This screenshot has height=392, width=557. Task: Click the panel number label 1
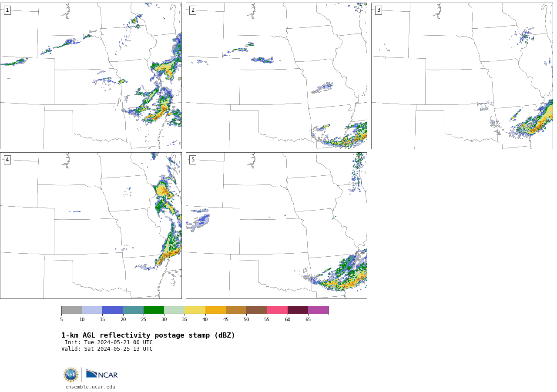point(7,10)
